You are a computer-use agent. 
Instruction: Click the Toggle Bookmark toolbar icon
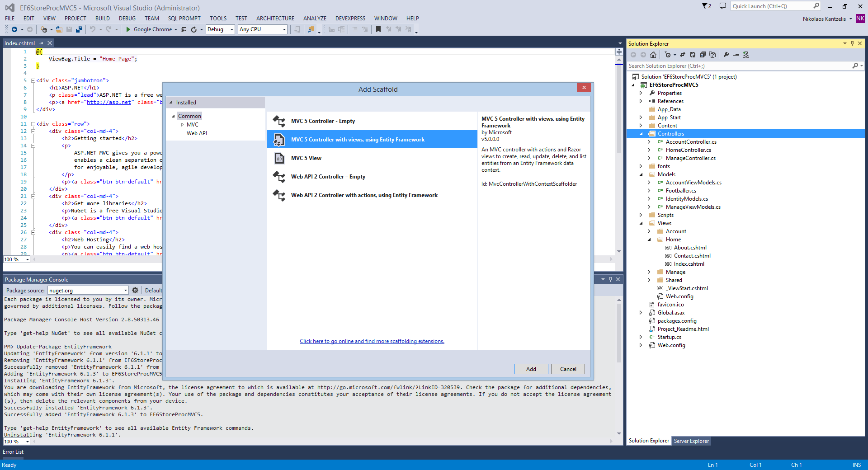tap(378, 29)
